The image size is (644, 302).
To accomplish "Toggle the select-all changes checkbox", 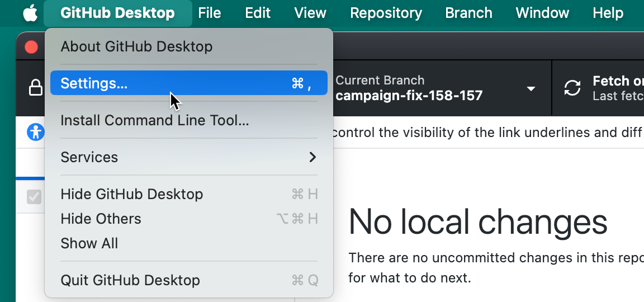I will (x=34, y=197).
